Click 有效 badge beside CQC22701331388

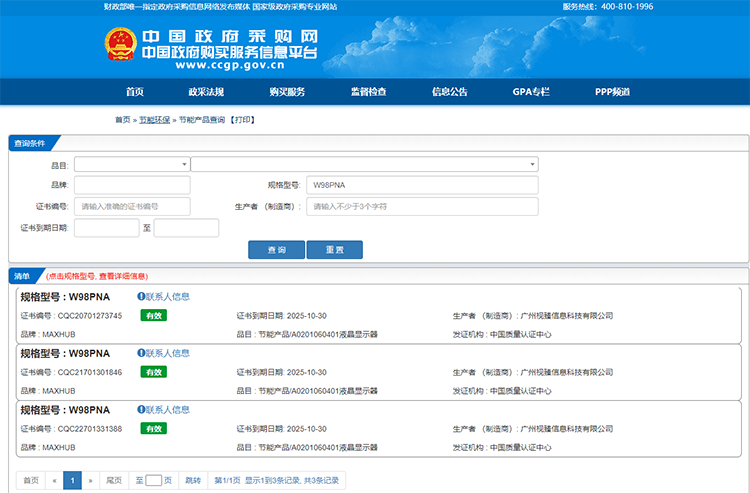coord(154,428)
